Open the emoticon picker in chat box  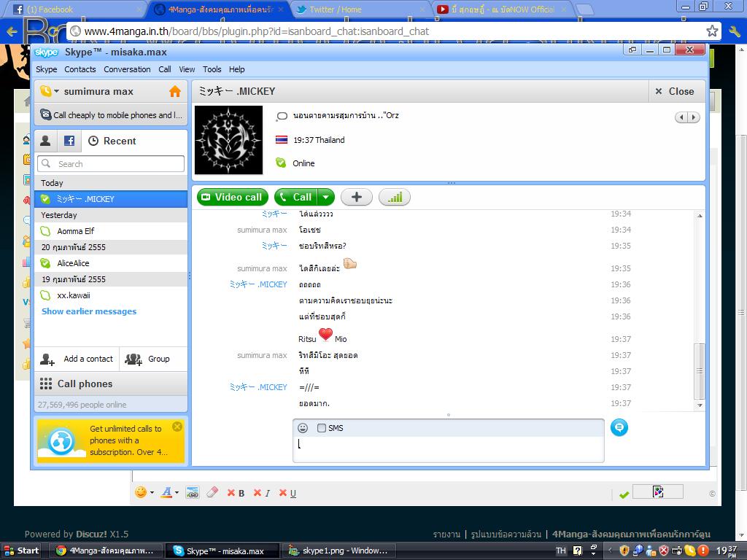303,428
